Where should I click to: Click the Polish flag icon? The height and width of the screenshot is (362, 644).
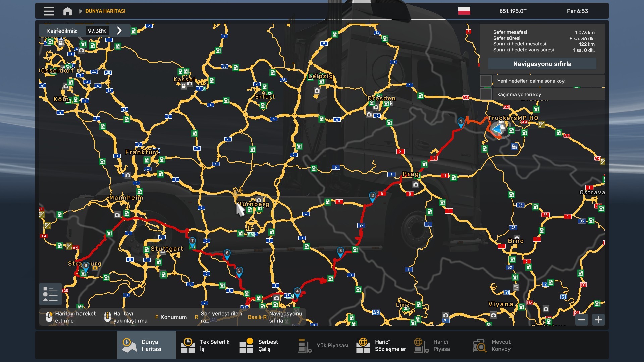(464, 11)
